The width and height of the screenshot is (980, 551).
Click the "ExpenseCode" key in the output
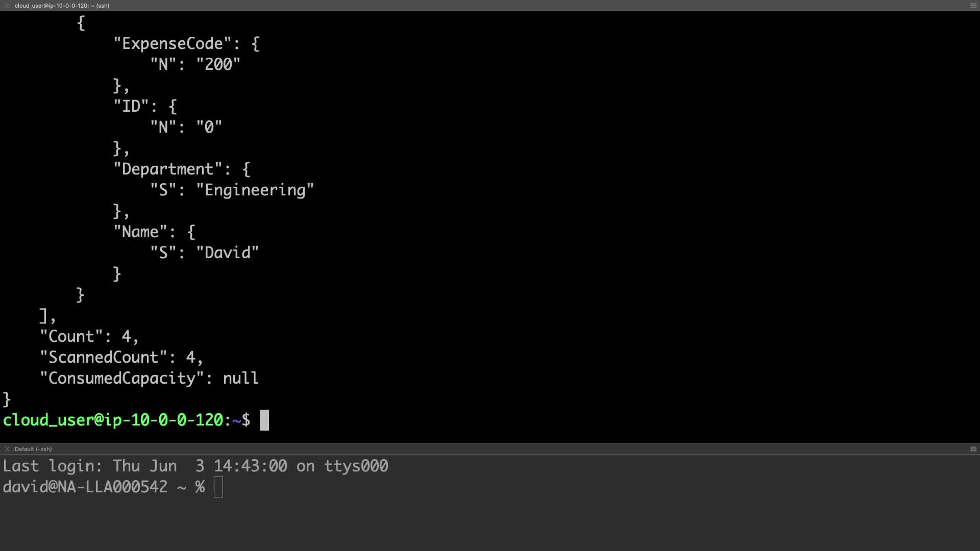tap(173, 44)
